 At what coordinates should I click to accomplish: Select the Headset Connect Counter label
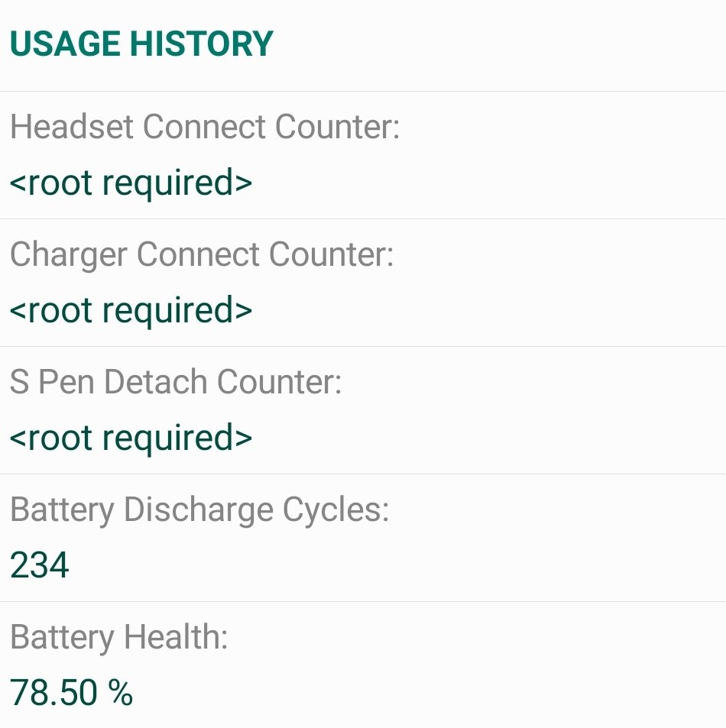tap(205, 126)
